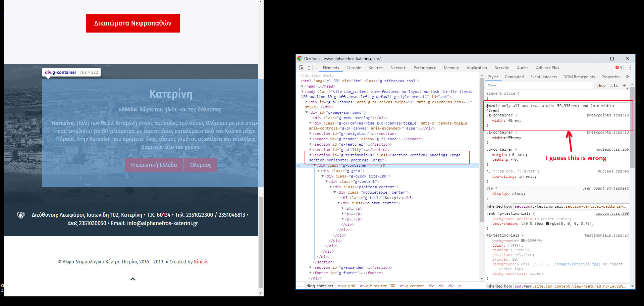
Task: Click the white #fff color swatch
Action: point(509,245)
